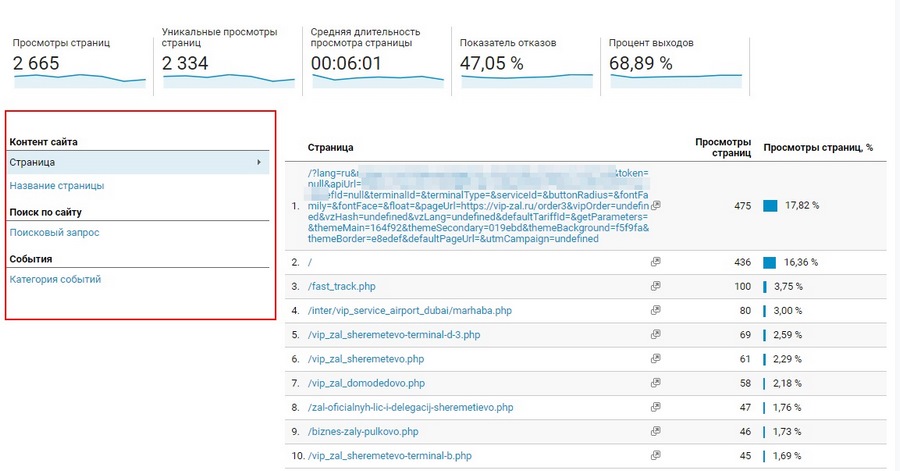Open the long ?lang=ru URL link
This screenshot has height=471, width=900.
(479, 206)
